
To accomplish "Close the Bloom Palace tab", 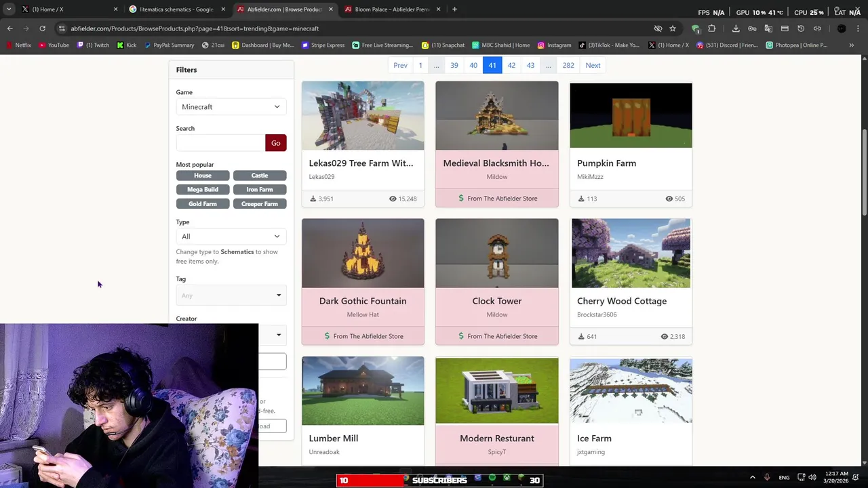I will click(x=439, y=9).
